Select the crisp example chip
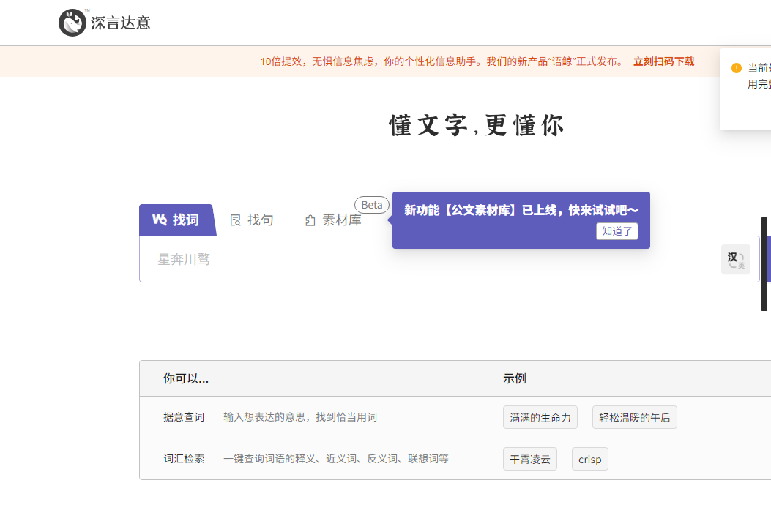771x532 pixels. coord(589,459)
